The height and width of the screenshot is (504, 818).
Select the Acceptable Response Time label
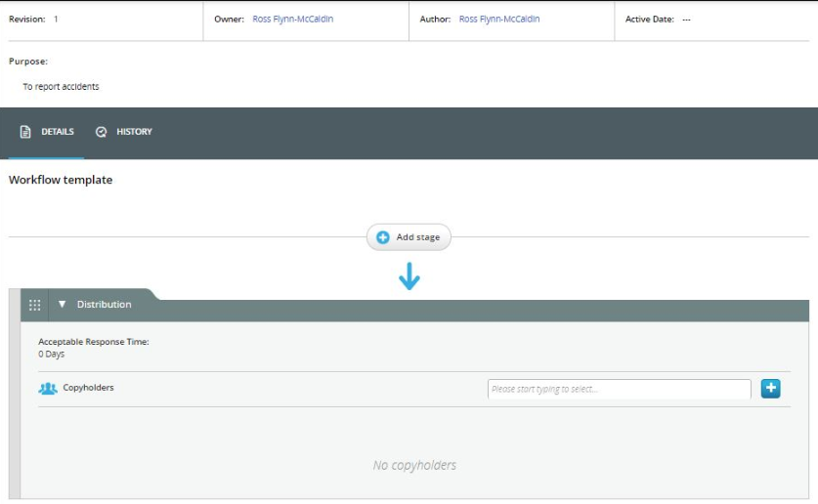tap(94, 342)
